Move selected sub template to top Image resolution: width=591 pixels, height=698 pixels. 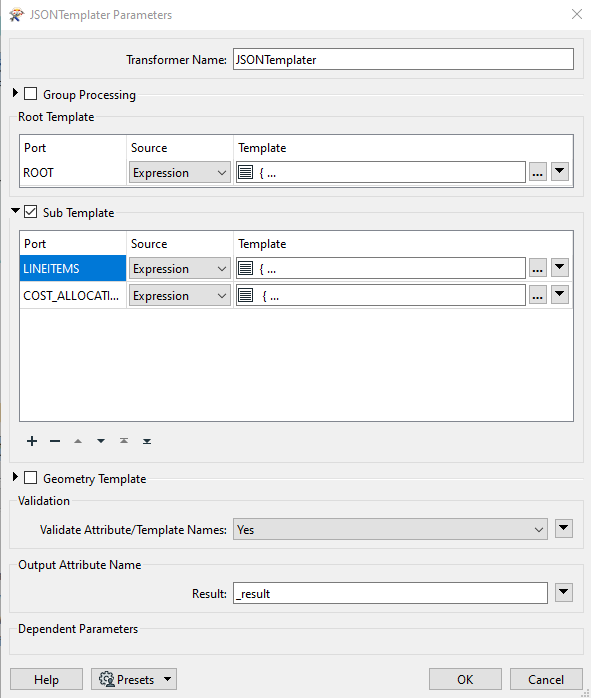point(124,441)
